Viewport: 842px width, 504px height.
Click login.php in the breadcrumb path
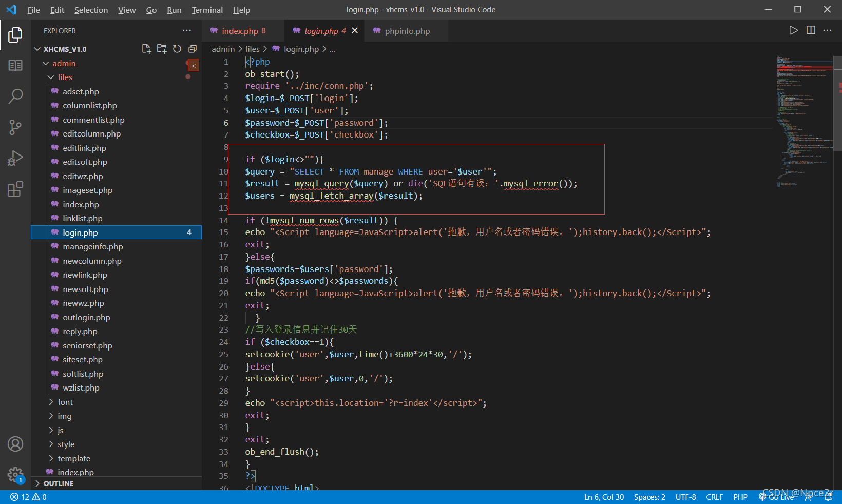(301, 49)
